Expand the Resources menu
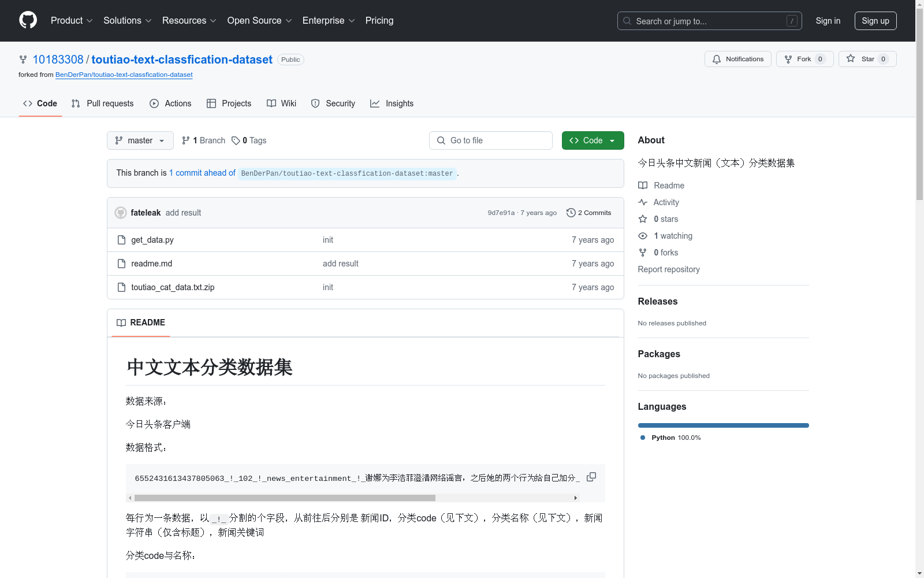The image size is (924, 578). [189, 20]
